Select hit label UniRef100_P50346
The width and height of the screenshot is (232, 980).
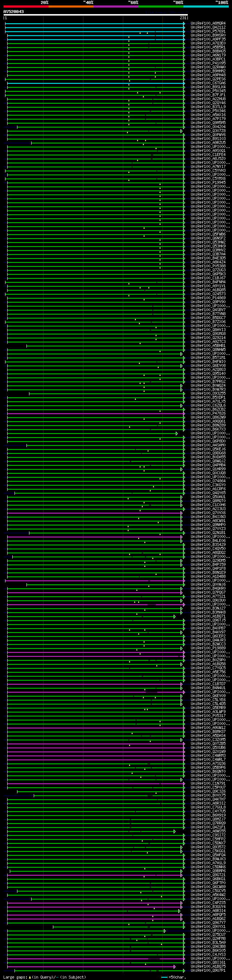[208, 111]
